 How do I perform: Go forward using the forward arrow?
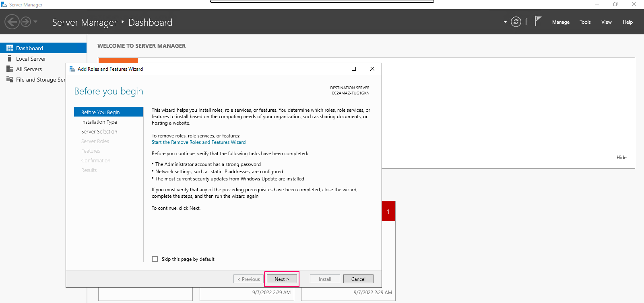coord(26,22)
